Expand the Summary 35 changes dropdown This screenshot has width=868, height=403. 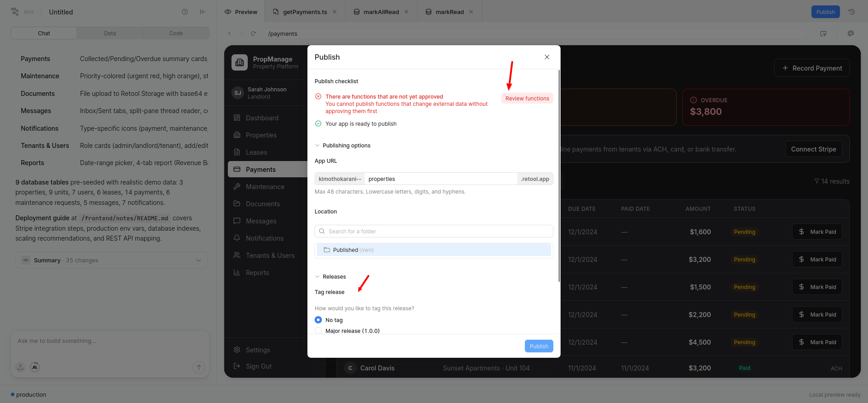click(x=112, y=260)
